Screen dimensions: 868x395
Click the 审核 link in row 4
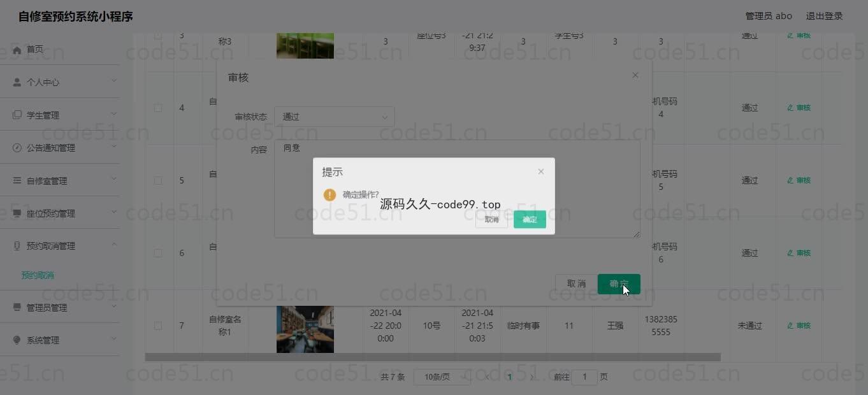[x=799, y=108]
